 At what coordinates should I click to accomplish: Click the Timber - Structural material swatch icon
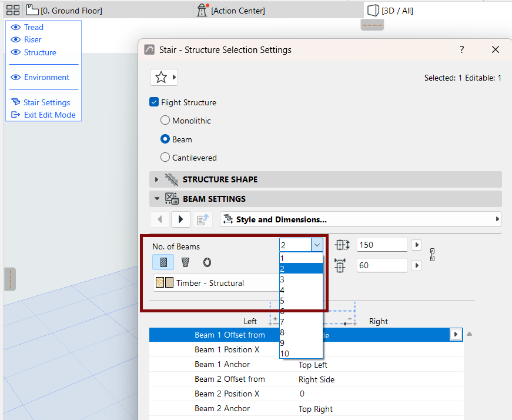pos(165,283)
